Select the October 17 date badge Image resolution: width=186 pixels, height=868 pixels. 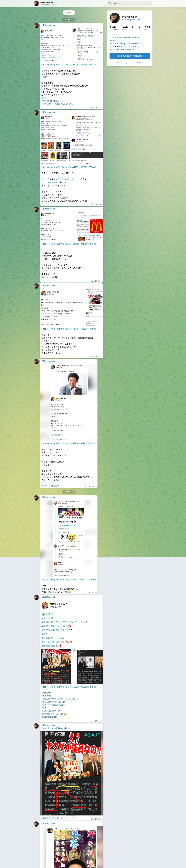click(x=69, y=492)
